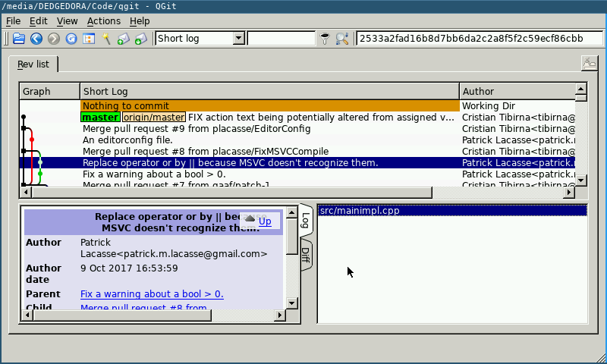Click the open repository folder icon
This screenshot has height=364, width=607.
(x=19, y=38)
